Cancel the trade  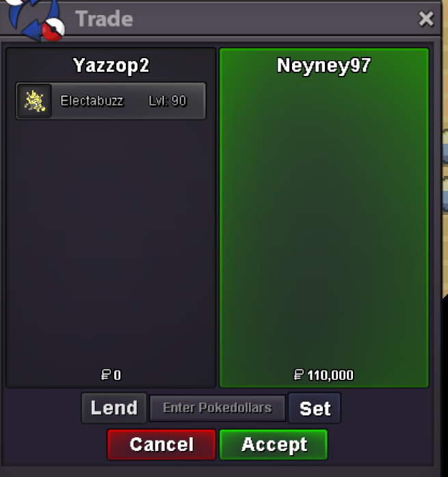click(x=161, y=444)
